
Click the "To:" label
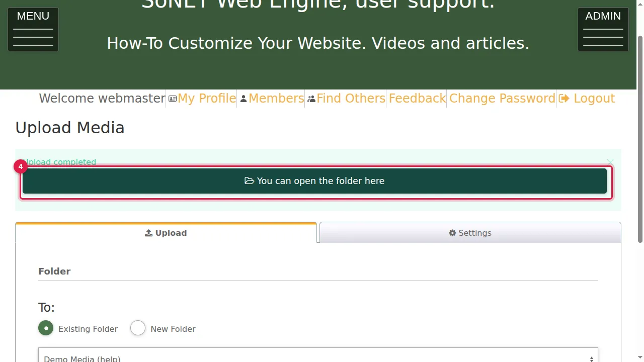tap(46, 308)
